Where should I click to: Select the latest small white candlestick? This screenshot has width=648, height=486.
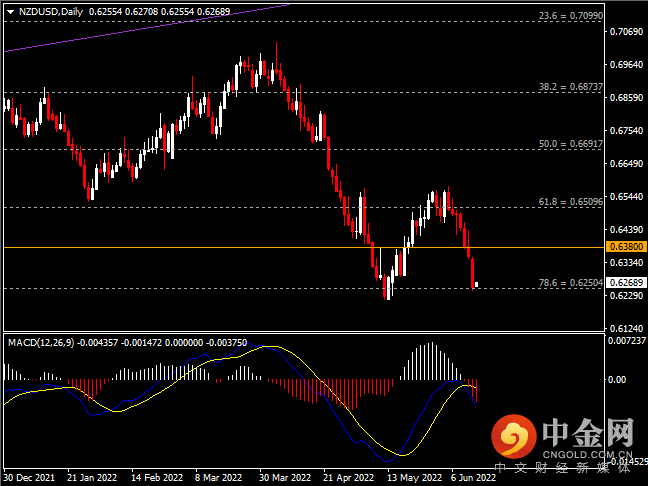tap(477, 284)
